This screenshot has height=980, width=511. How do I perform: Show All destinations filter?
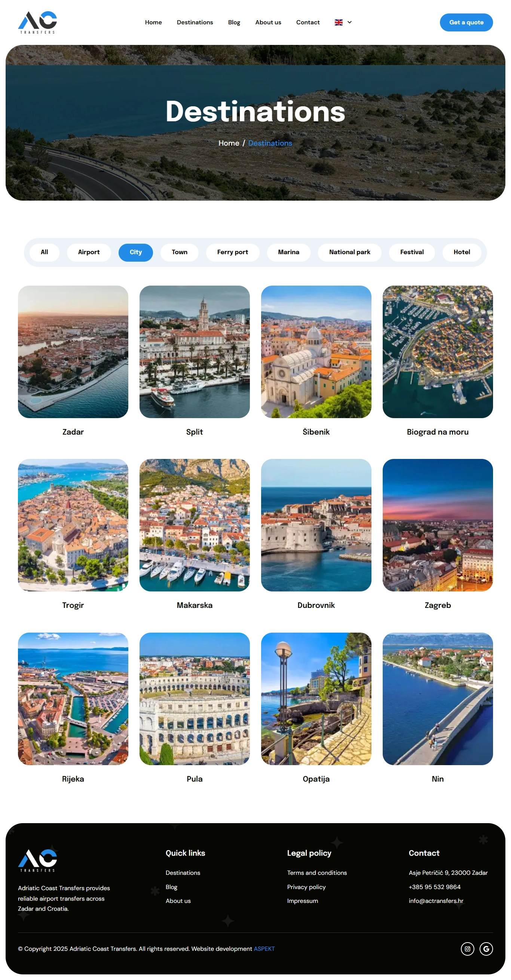coord(44,252)
